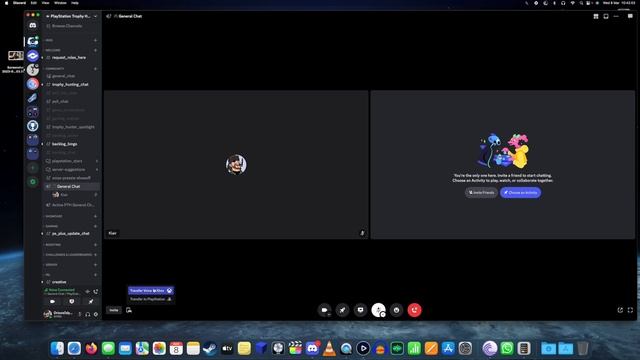Open User Settings gear
The width and height of the screenshot is (640, 360).
(x=96, y=314)
